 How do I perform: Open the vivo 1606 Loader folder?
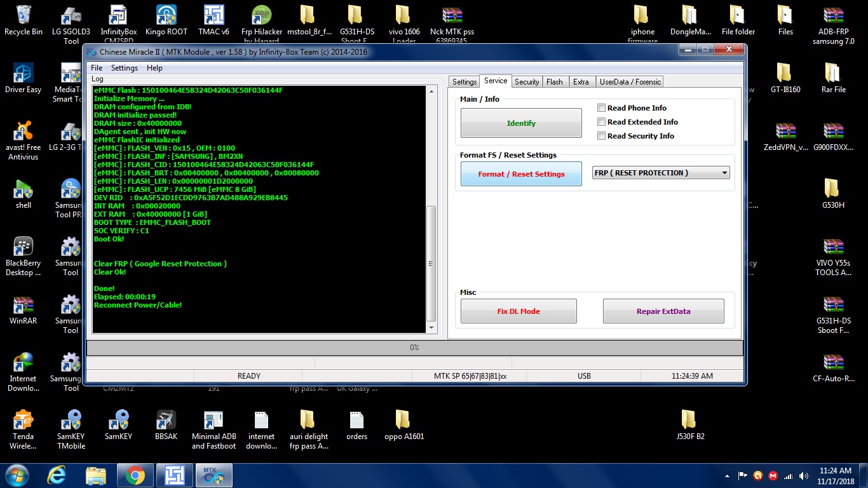pyautogui.click(x=403, y=24)
